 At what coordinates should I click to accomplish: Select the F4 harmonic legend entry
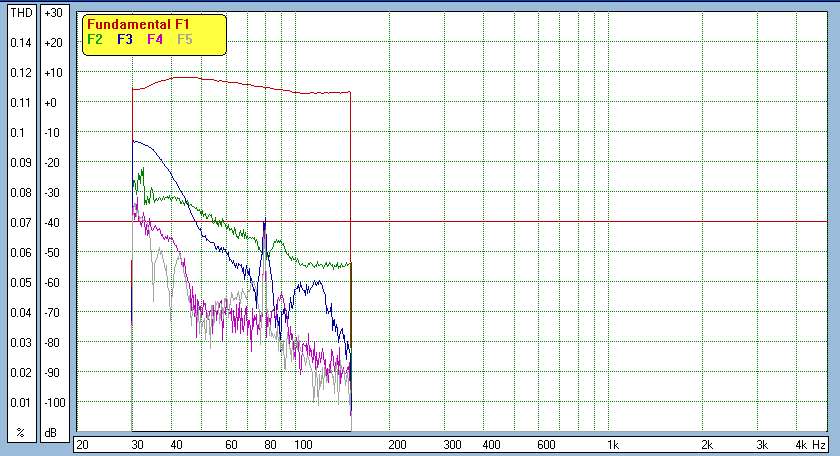[x=155, y=40]
